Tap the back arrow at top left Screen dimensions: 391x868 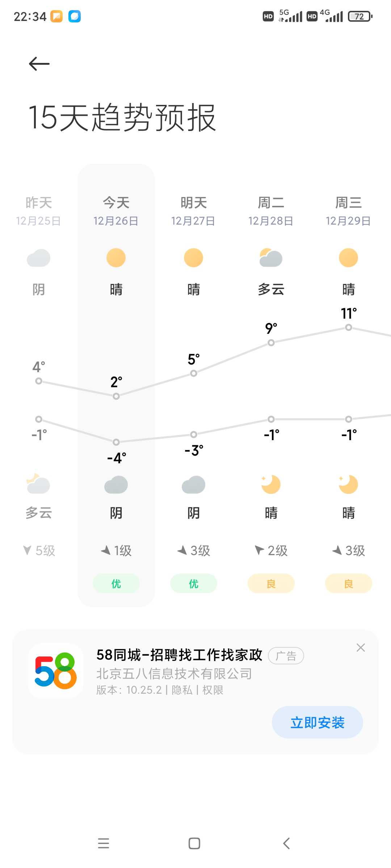39,64
